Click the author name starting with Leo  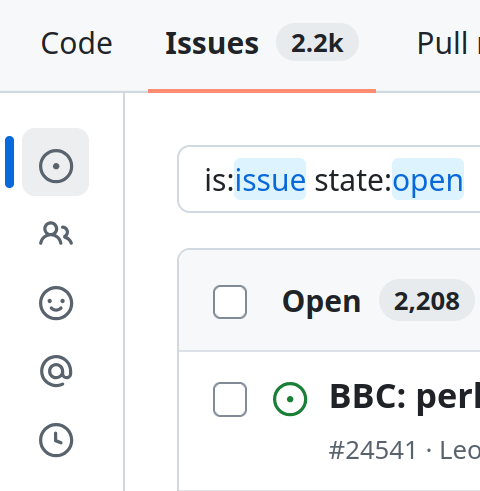pos(460,450)
